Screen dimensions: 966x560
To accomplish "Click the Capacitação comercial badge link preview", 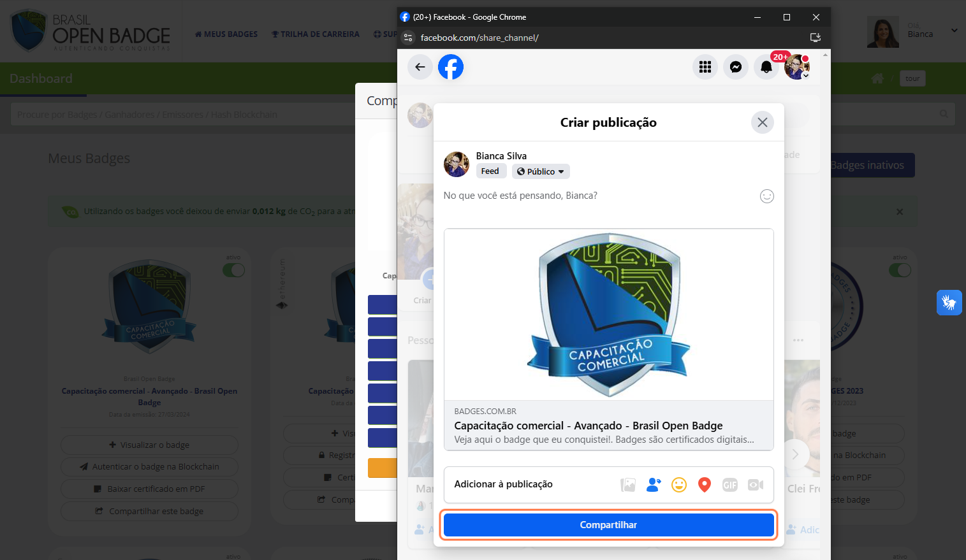I will click(609, 340).
